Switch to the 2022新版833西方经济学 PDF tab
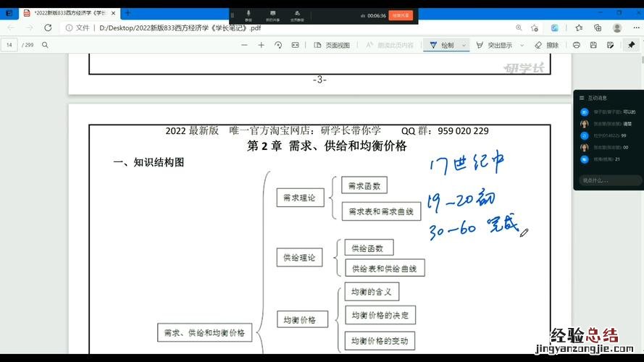This screenshot has height=362, width=644. (x=69, y=12)
